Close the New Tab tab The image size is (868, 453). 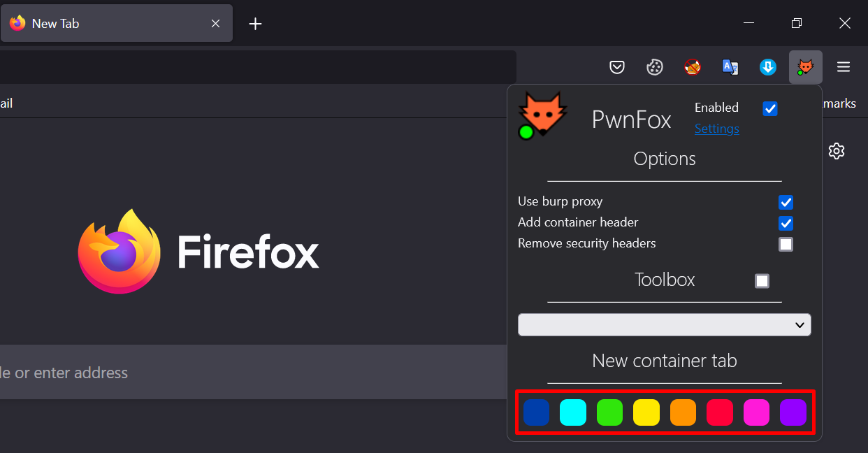coord(216,24)
